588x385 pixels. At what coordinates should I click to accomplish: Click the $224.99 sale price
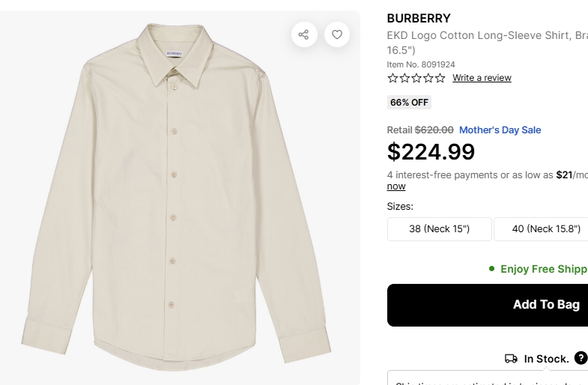point(431,152)
